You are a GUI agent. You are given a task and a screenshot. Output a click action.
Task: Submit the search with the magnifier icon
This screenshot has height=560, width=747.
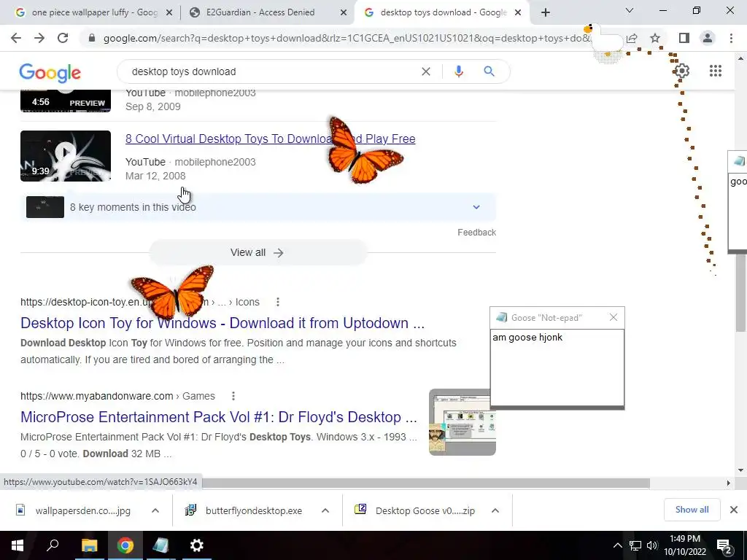pyautogui.click(x=489, y=71)
